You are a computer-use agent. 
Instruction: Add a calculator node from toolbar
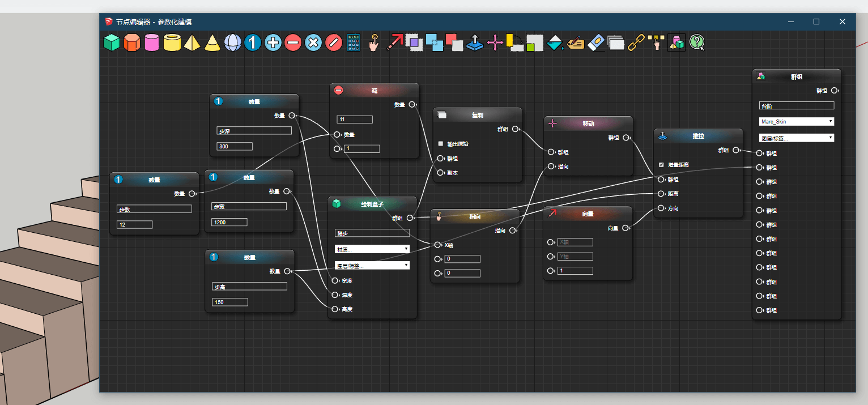[353, 42]
